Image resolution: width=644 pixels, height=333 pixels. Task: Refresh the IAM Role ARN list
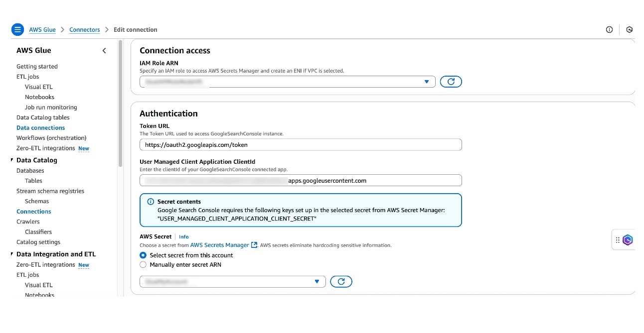451,82
